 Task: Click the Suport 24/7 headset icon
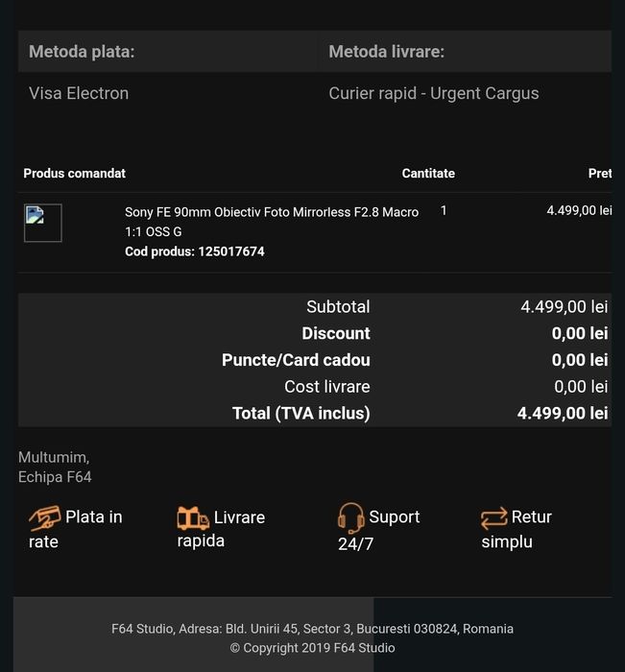[350, 518]
